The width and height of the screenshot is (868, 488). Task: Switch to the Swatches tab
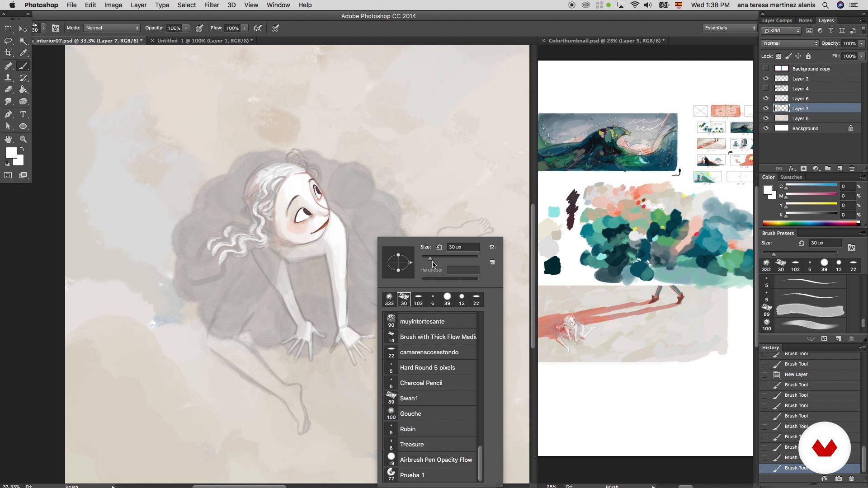point(791,177)
